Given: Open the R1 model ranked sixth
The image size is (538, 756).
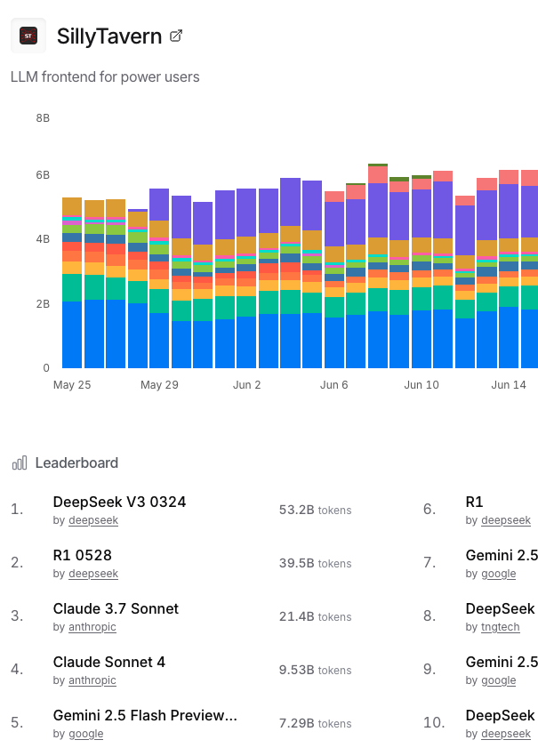Looking at the screenshot, I should (x=474, y=502).
